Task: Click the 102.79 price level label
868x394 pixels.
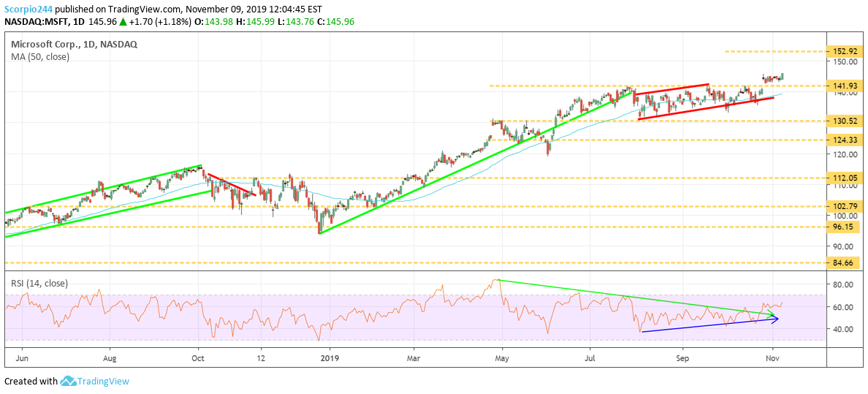Action: pyautogui.click(x=842, y=206)
